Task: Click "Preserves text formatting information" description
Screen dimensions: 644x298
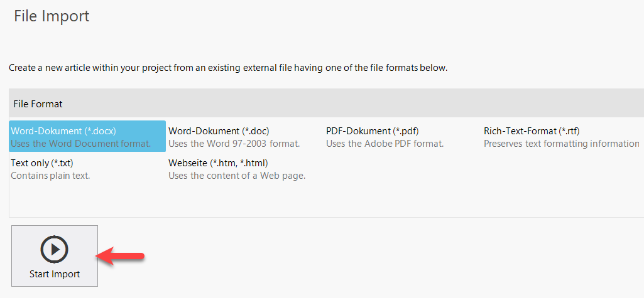Action: 561,144
